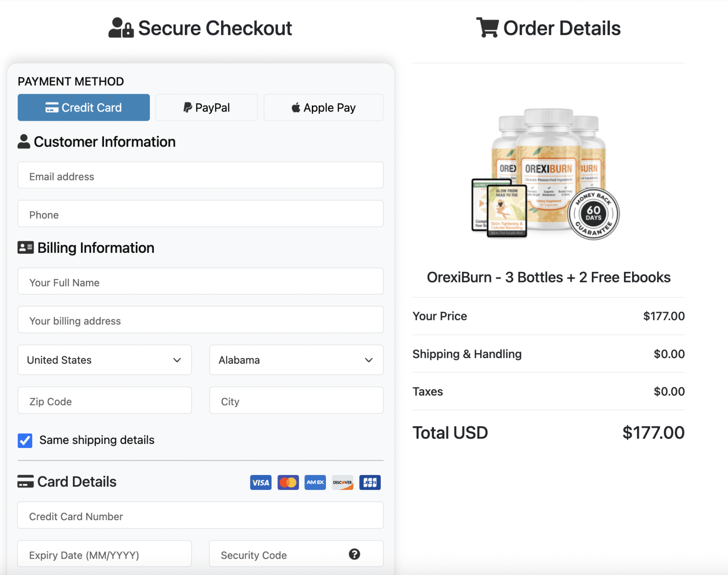Uncheck Same shipping details

click(x=25, y=440)
